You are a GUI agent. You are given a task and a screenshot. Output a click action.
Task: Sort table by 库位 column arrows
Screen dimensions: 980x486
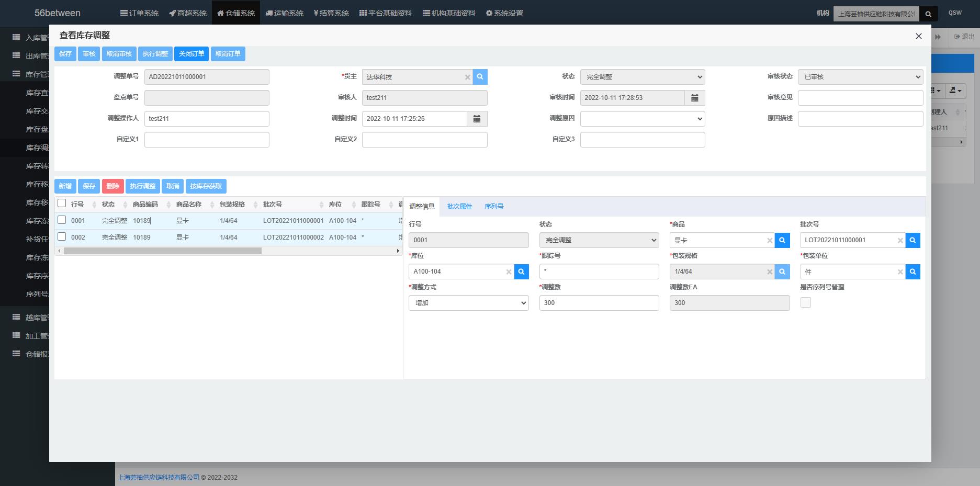(x=354, y=205)
